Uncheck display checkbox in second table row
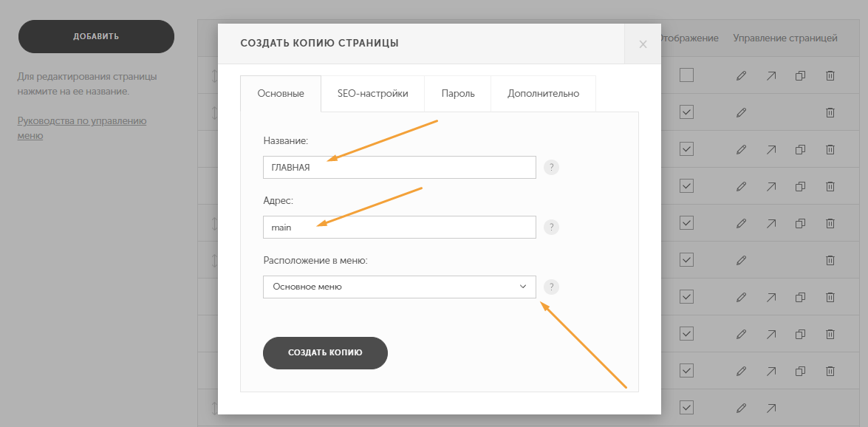This screenshot has height=427, width=868. click(x=686, y=112)
